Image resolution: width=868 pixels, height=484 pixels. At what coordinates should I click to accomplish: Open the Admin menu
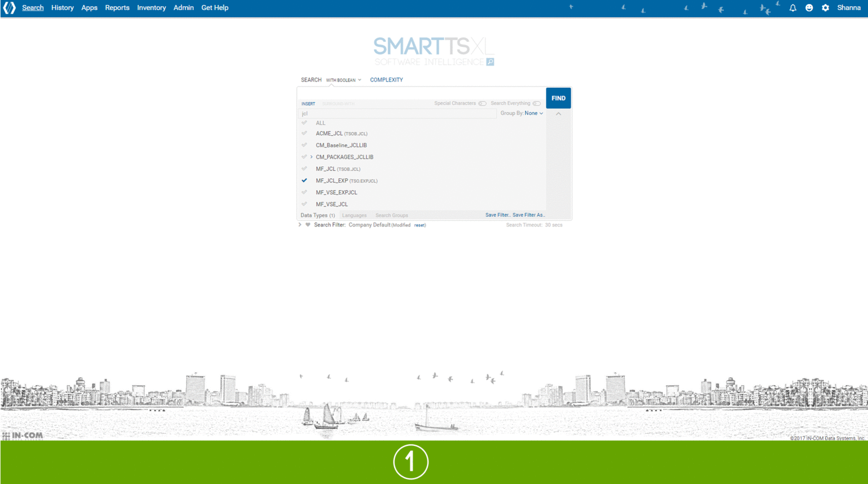pos(183,8)
